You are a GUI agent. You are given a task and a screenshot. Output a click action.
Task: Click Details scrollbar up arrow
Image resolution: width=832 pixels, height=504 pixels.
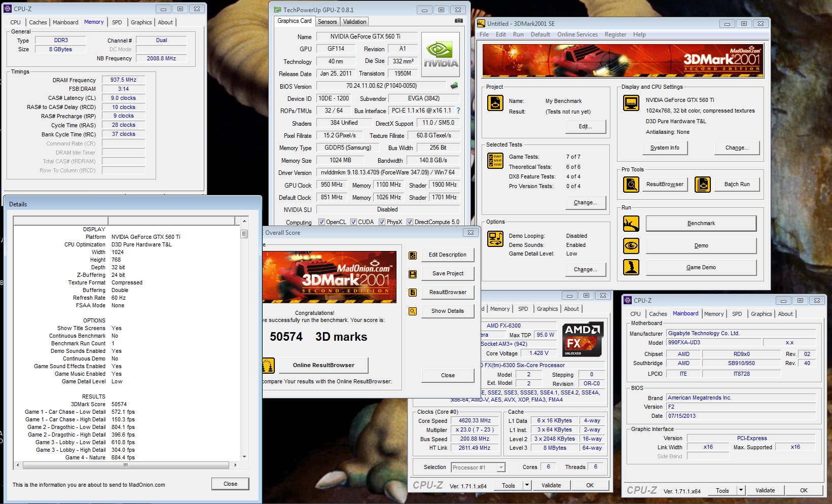click(x=244, y=221)
